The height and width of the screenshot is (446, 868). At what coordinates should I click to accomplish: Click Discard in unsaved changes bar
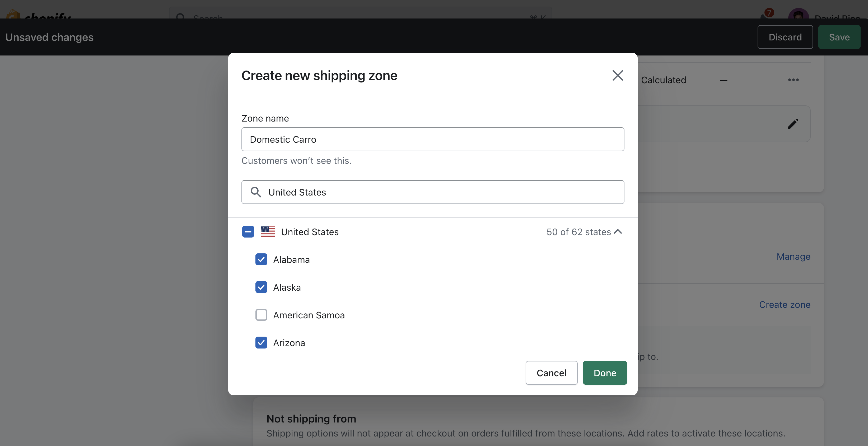(x=785, y=37)
